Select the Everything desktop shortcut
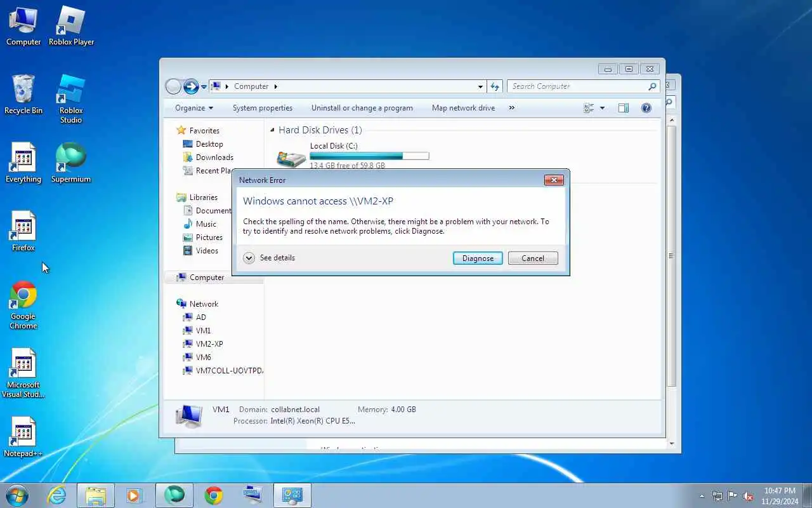The image size is (812, 508). pos(23,164)
